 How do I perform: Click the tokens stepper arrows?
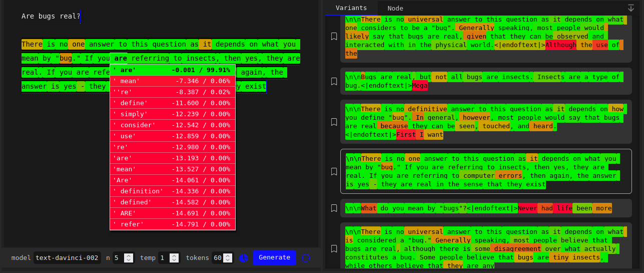(x=228, y=258)
